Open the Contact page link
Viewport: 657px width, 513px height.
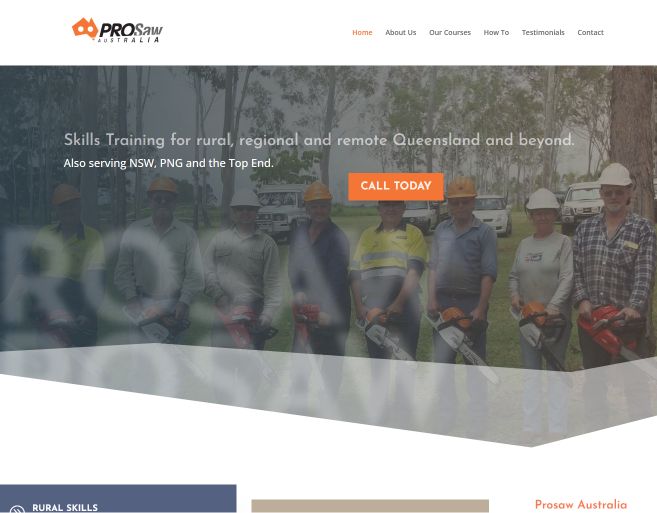[x=590, y=32]
